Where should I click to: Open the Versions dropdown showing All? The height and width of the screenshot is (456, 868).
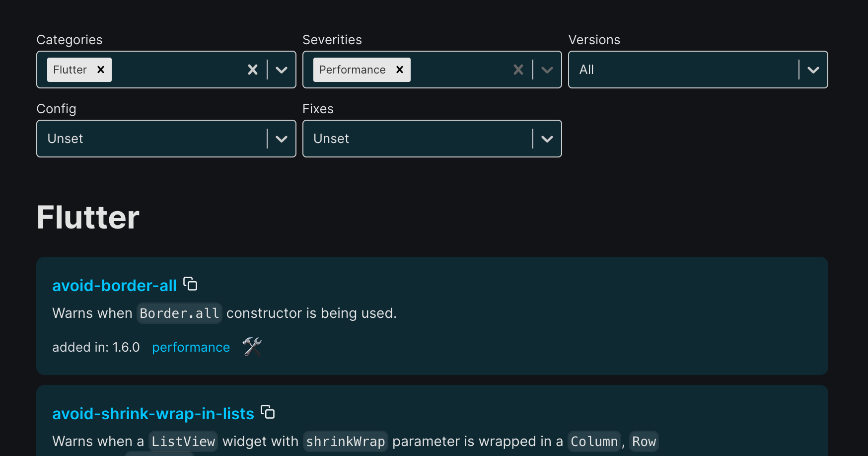click(698, 70)
